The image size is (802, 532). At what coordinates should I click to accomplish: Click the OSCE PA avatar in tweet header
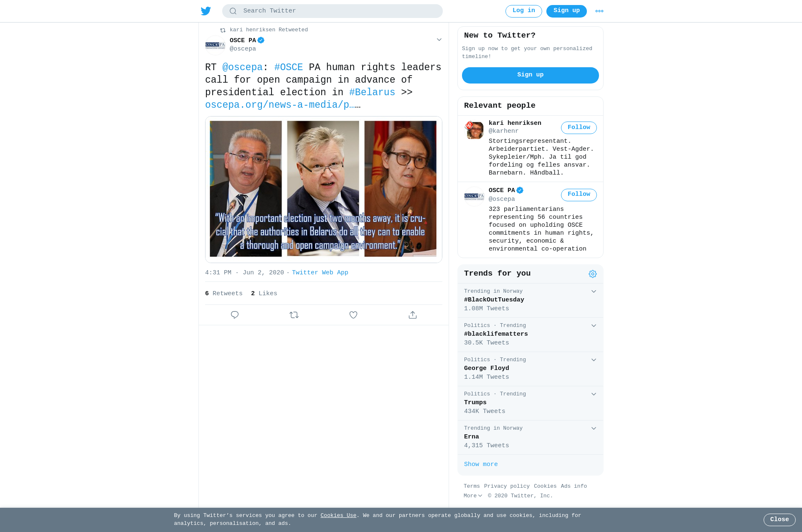point(215,45)
